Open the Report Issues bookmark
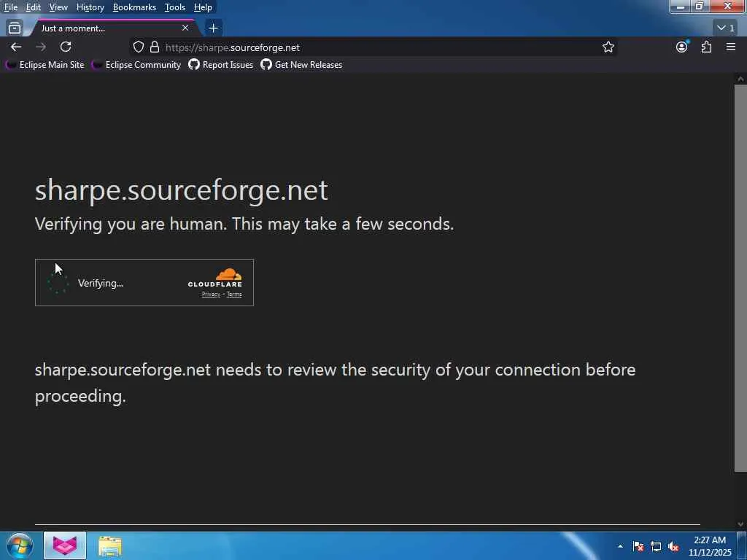Image resolution: width=747 pixels, height=560 pixels. tap(221, 65)
